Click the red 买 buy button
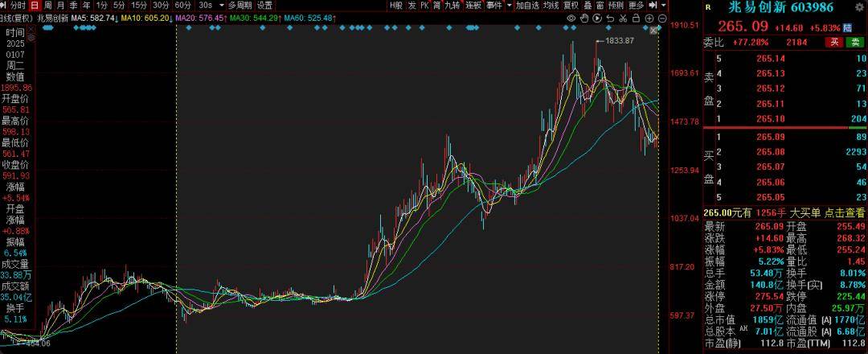Viewport: 868px width, 354px height. click(x=835, y=42)
